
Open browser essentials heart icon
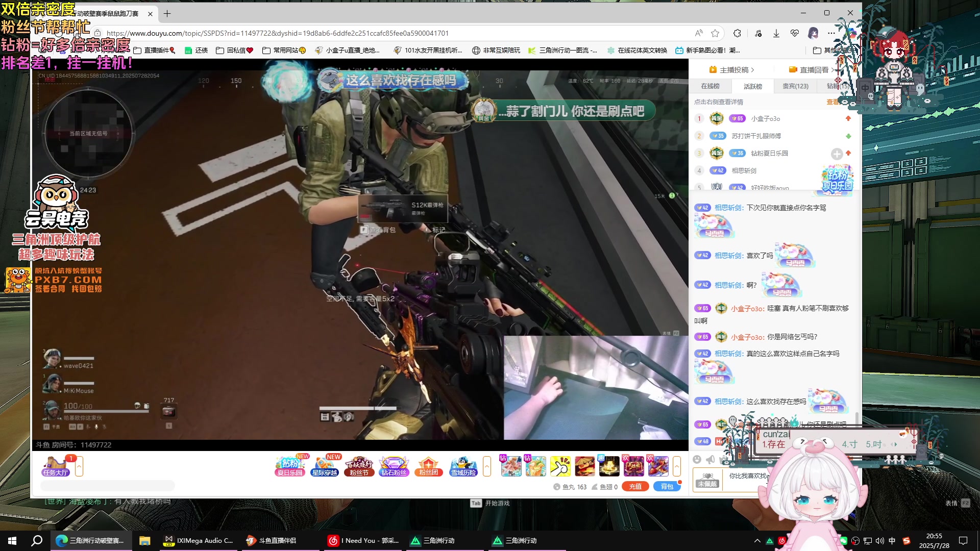pos(794,33)
